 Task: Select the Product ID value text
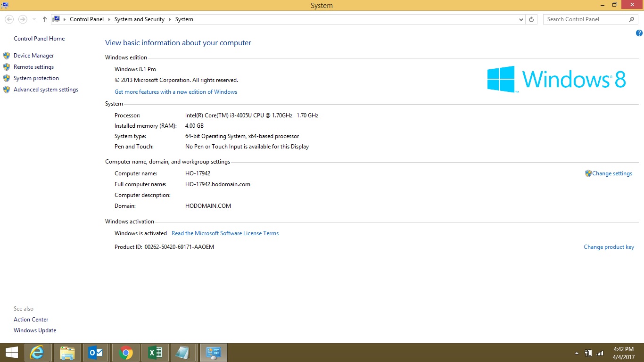coord(179,247)
